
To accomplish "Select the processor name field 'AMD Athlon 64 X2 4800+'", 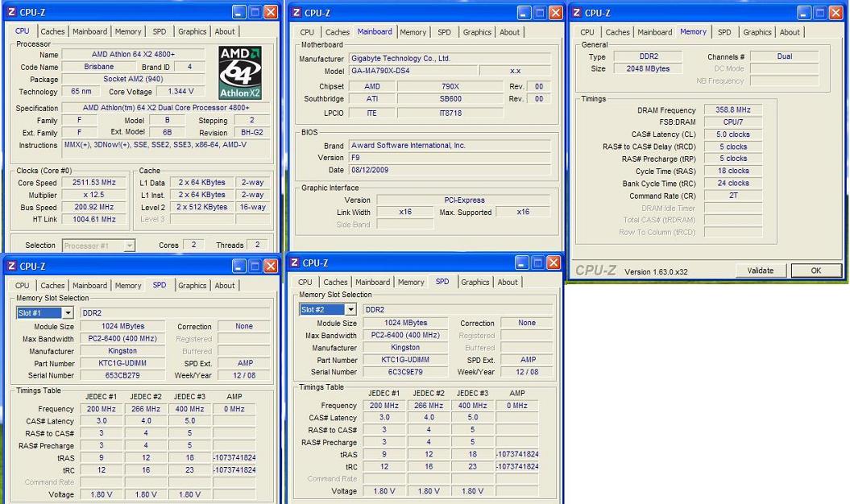I will point(134,54).
